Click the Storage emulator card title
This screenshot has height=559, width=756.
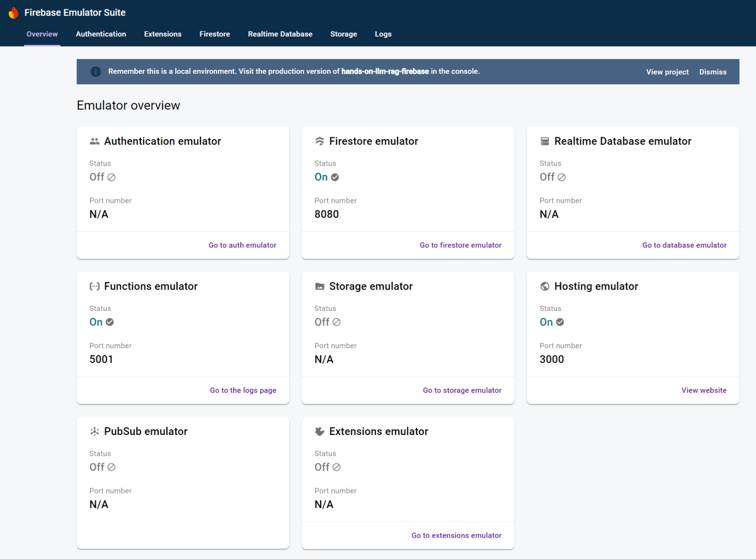371,286
